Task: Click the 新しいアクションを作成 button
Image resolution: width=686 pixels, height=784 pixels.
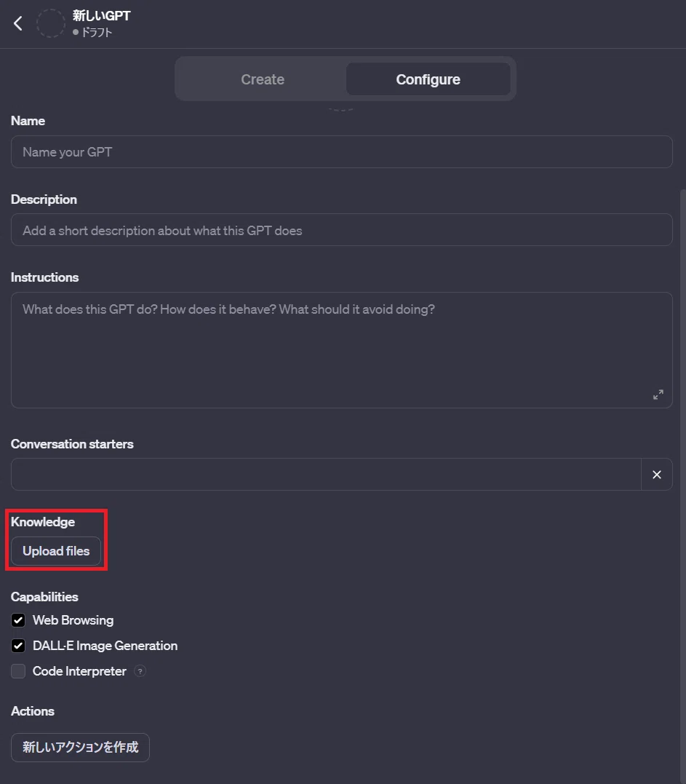Action: [x=81, y=747]
